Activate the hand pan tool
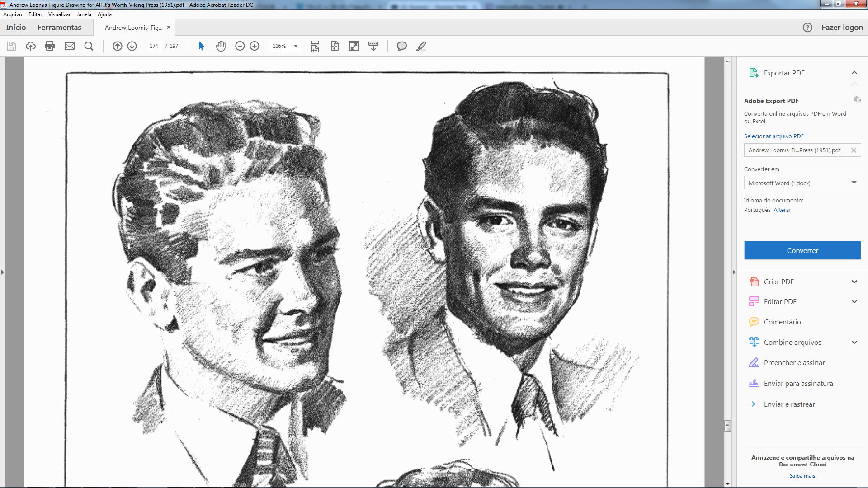The height and width of the screenshot is (488, 868). pyautogui.click(x=221, y=46)
